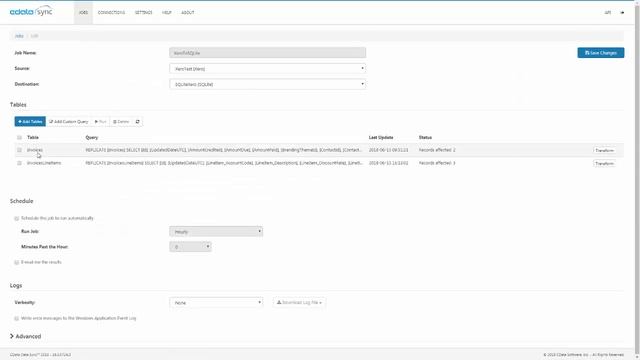
Task: Check the Invoices table row checkbox
Action: pos(19,150)
